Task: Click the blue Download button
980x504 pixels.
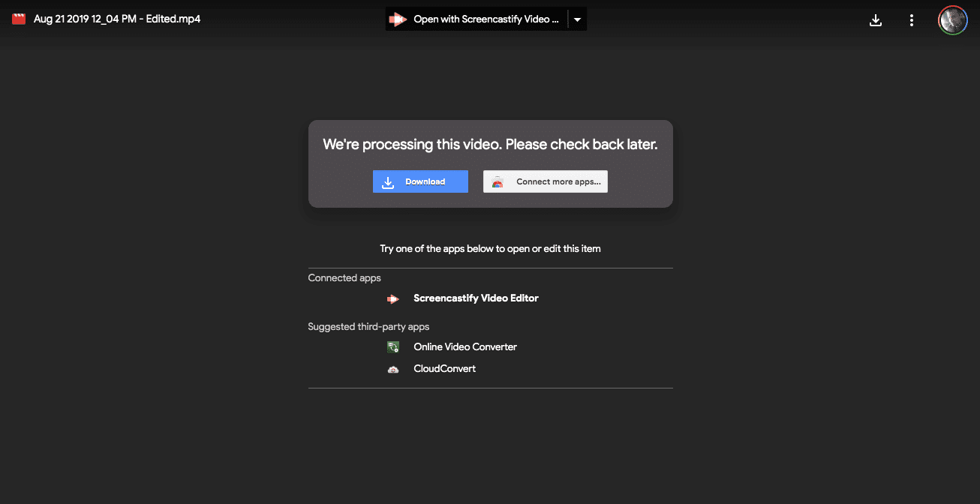Action: pyautogui.click(x=420, y=181)
